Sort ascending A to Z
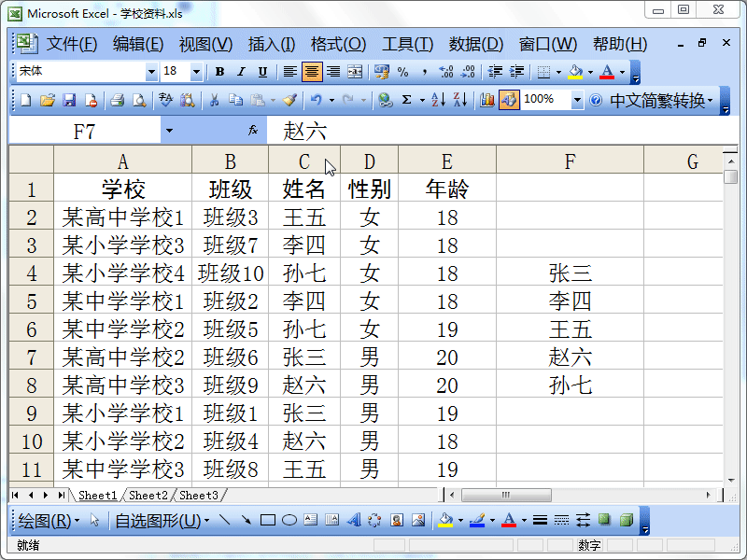 tap(438, 100)
